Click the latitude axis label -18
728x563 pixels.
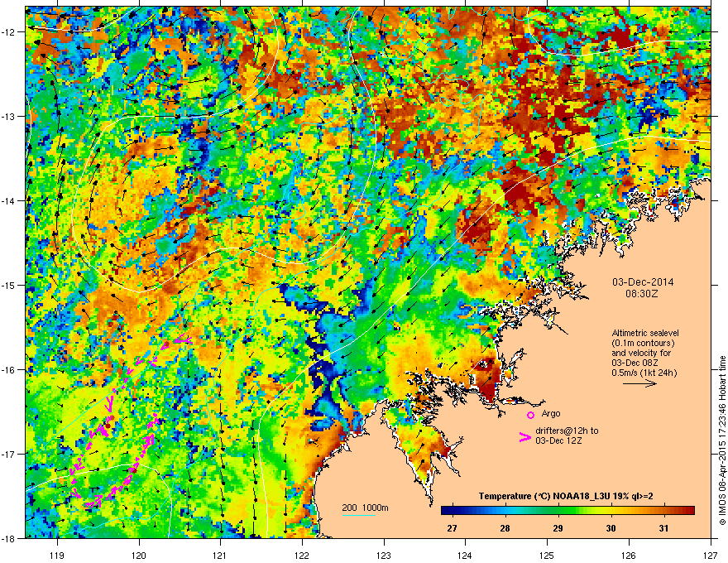(x=8, y=538)
